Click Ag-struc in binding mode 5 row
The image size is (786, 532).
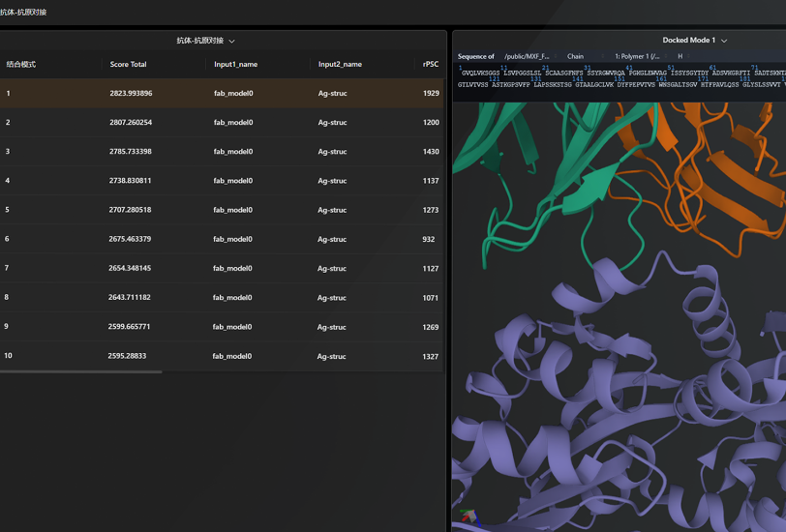point(332,210)
